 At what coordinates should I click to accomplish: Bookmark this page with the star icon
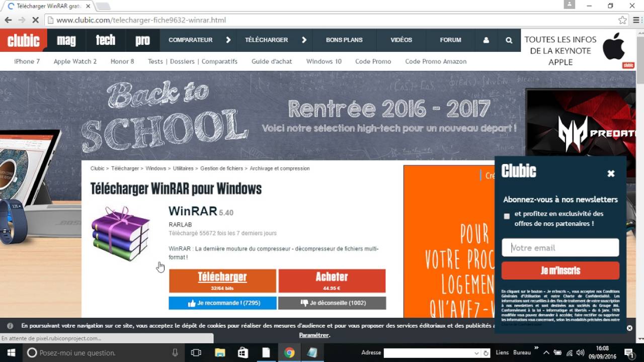pos(622,20)
